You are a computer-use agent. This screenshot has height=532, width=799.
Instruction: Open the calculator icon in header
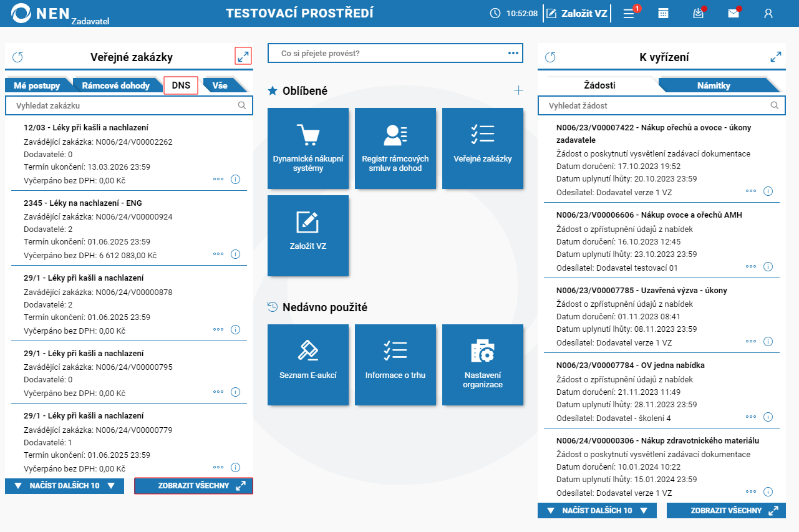pyautogui.click(x=664, y=13)
